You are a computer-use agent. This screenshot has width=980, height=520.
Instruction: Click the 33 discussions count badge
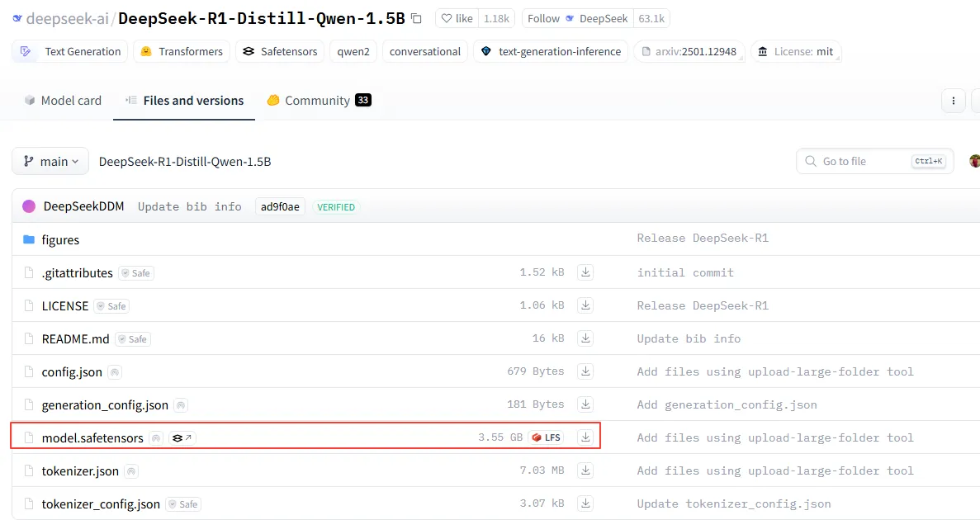click(363, 100)
